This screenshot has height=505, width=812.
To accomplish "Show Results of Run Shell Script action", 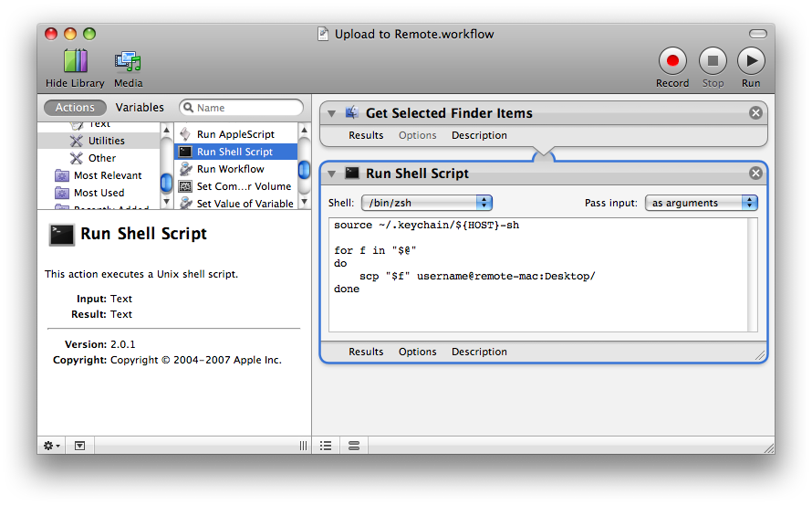I will (x=366, y=352).
